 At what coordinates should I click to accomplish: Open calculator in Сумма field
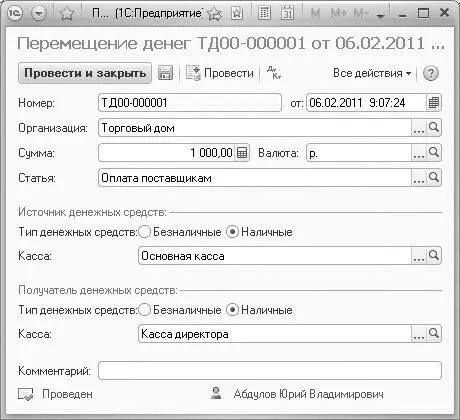[242, 153]
